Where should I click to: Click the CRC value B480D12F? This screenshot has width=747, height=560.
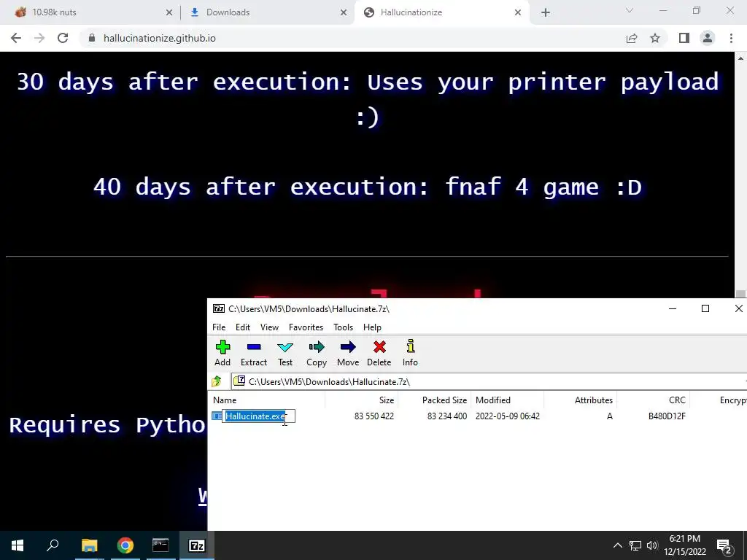(667, 416)
